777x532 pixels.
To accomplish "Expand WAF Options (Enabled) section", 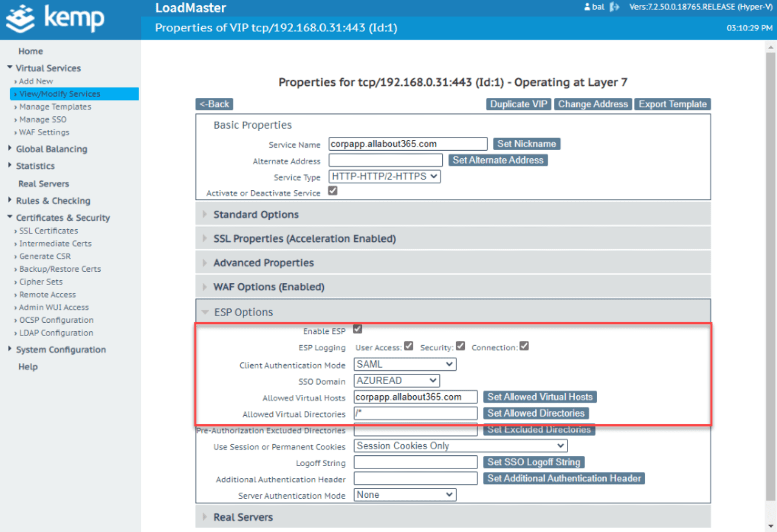I will pyautogui.click(x=453, y=287).
